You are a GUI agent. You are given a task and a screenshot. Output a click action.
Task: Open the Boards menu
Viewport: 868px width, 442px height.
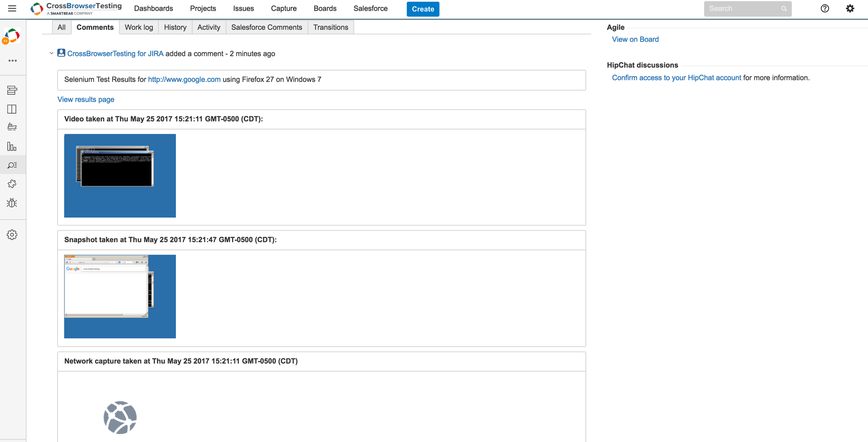coord(325,9)
